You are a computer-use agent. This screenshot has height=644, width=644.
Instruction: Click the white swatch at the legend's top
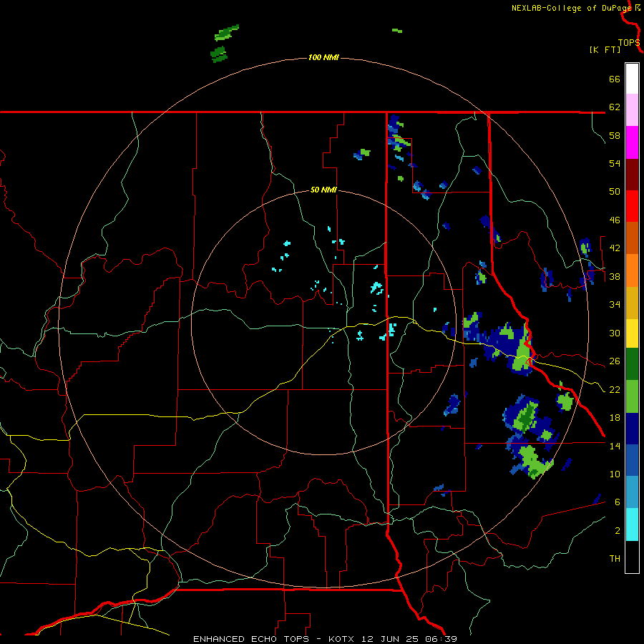[632, 79]
